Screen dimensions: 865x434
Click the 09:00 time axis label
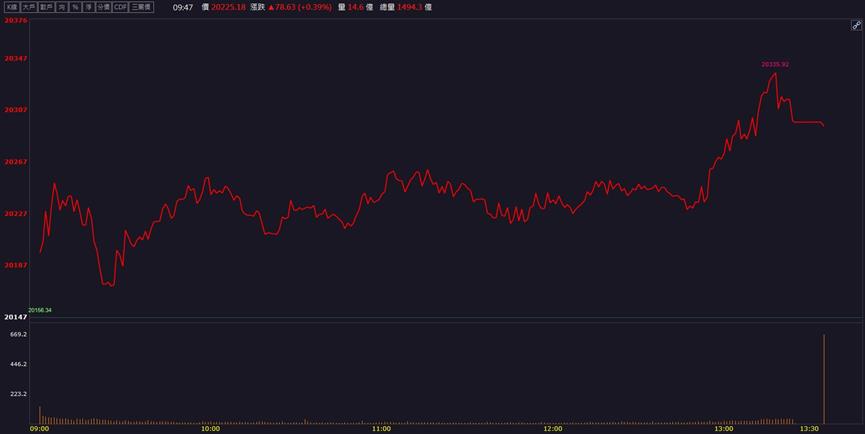39,428
